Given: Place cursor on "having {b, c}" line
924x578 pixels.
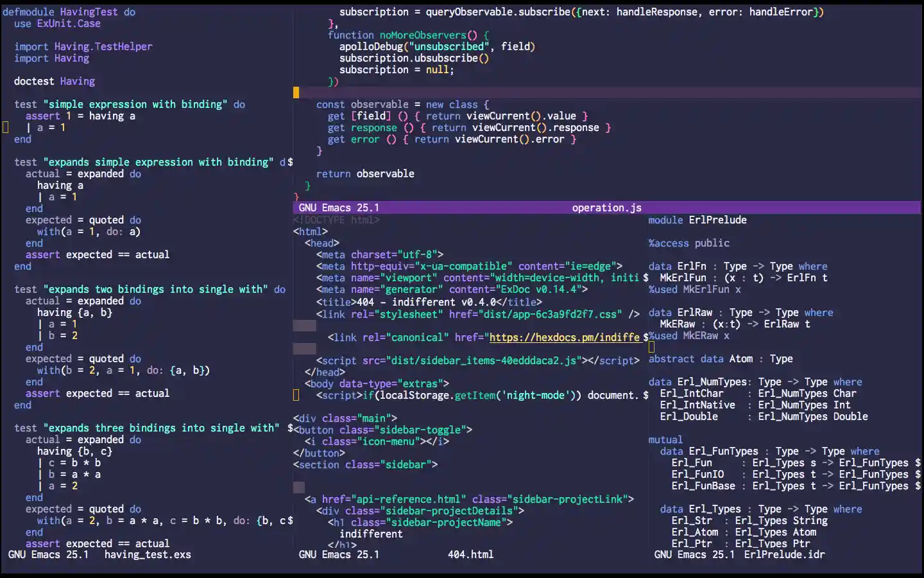Looking at the screenshot, I should 74,451.
